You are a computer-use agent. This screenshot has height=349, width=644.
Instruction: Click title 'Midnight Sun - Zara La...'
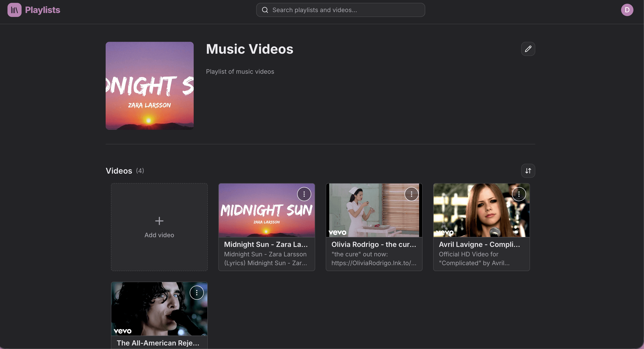tap(266, 244)
